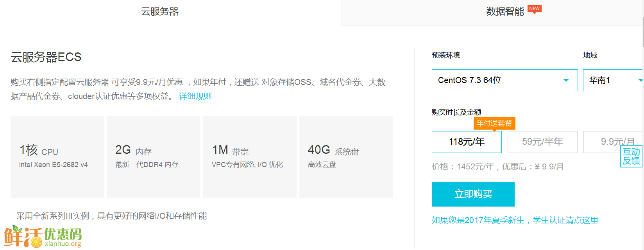Click the 地域 label
Image resolution: width=644 pixels, height=250 pixels.
[590, 55]
